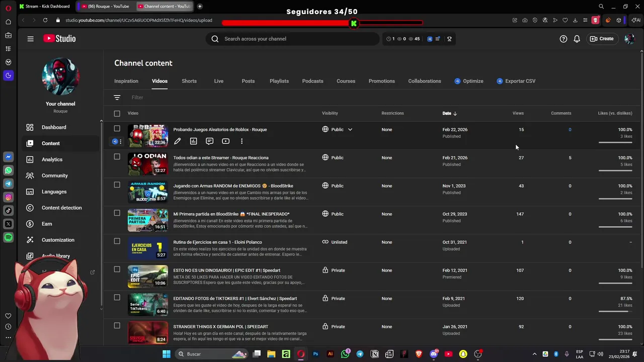Open the vidIQ trophy icon in header
Screen dimensions: 644x362
[x=449, y=39]
